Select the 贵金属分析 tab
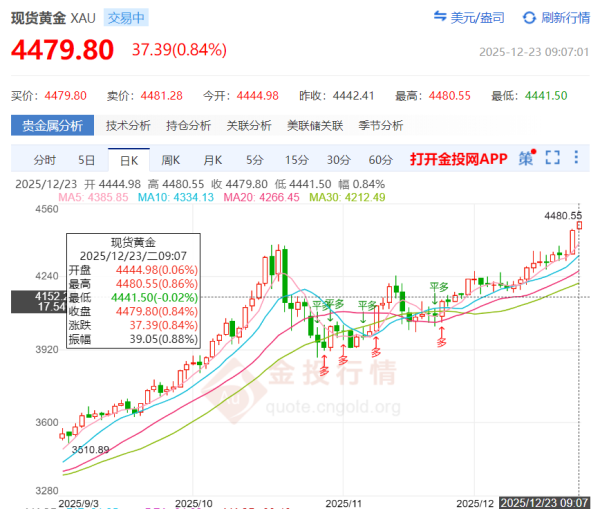600x509 pixels. pyautogui.click(x=52, y=126)
